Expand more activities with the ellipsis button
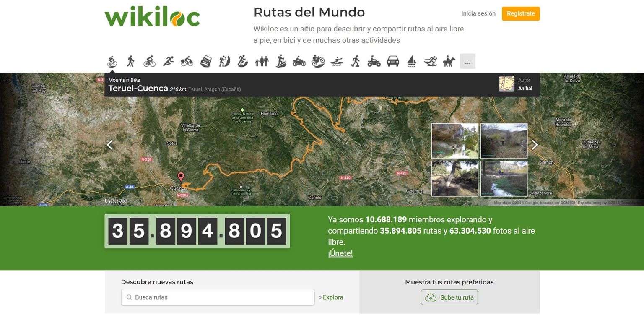The height and width of the screenshot is (323, 644). (468, 61)
